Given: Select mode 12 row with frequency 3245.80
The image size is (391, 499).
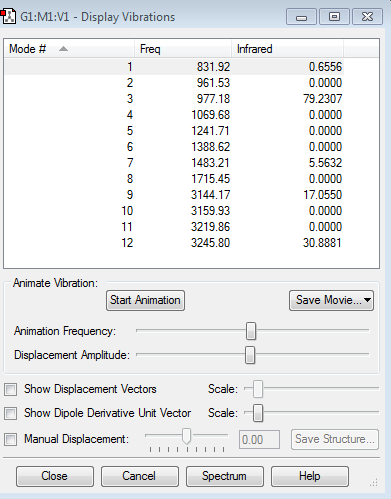Looking at the screenshot, I should point(174,243).
